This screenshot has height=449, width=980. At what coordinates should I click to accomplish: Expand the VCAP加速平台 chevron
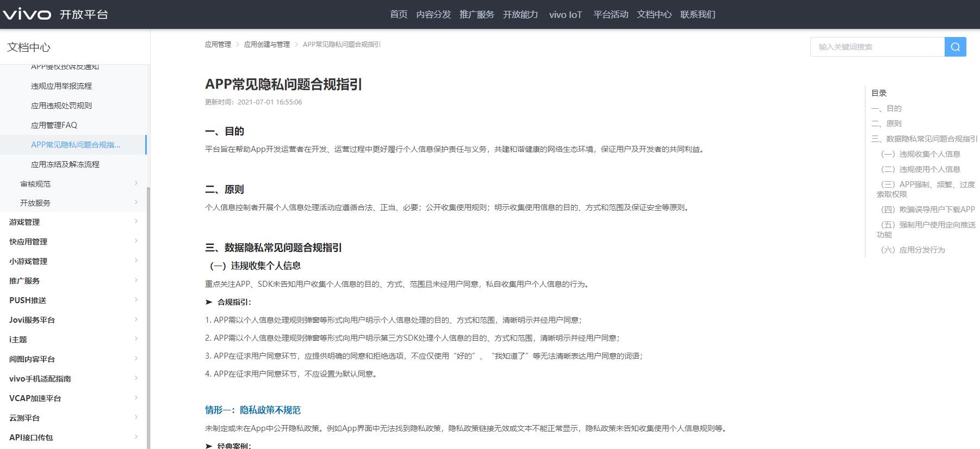tap(136, 398)
